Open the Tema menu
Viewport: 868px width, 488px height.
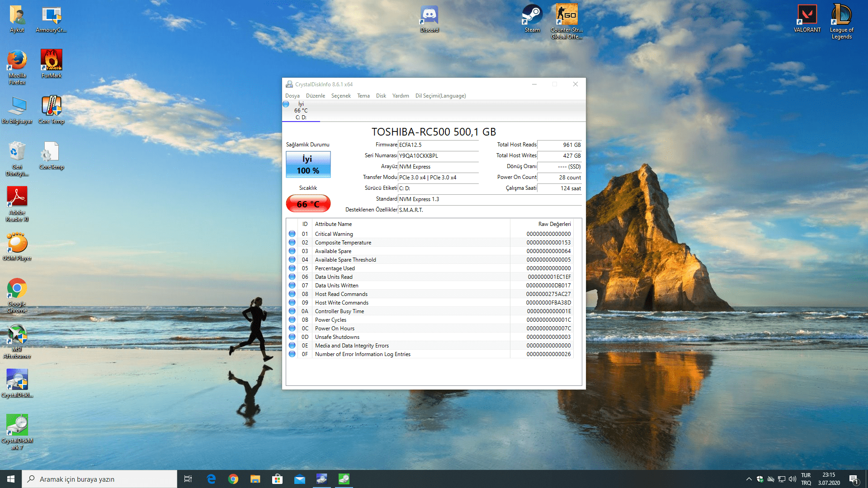(x=363, y=96)
